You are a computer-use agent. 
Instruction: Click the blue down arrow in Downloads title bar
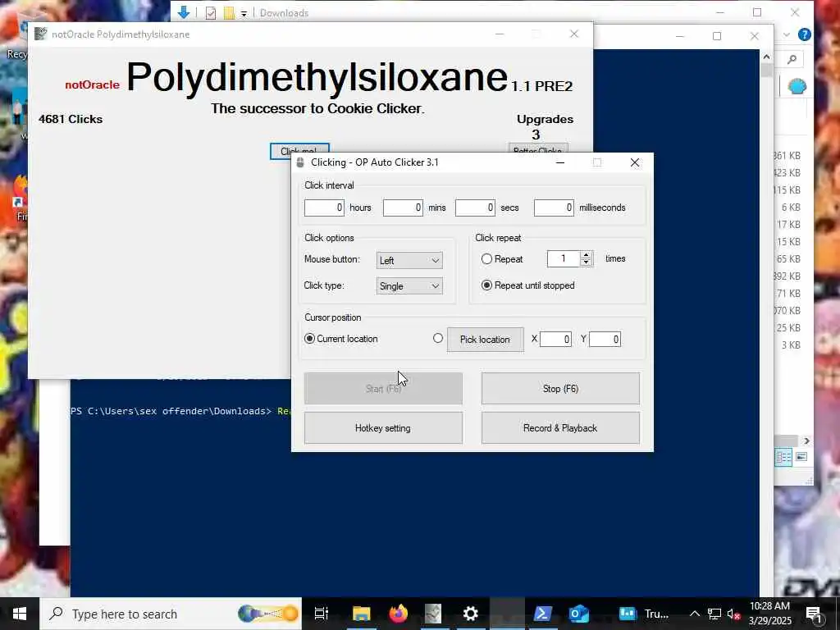pyautogui.click(x=183, y=12)
